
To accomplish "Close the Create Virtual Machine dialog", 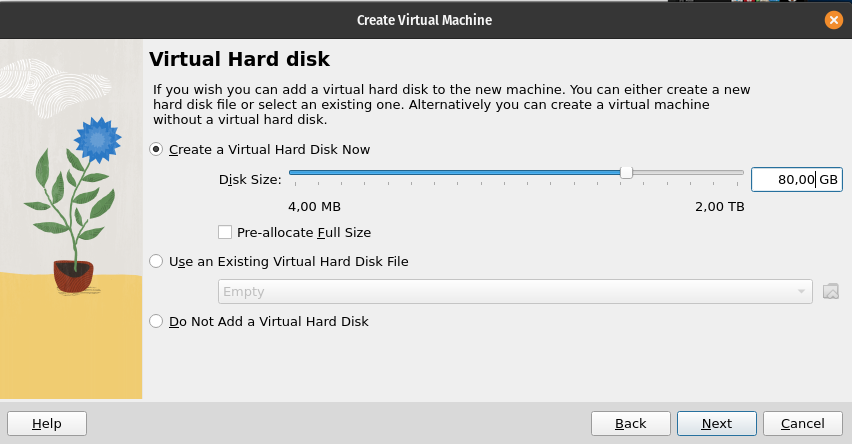I will point(833,19).
